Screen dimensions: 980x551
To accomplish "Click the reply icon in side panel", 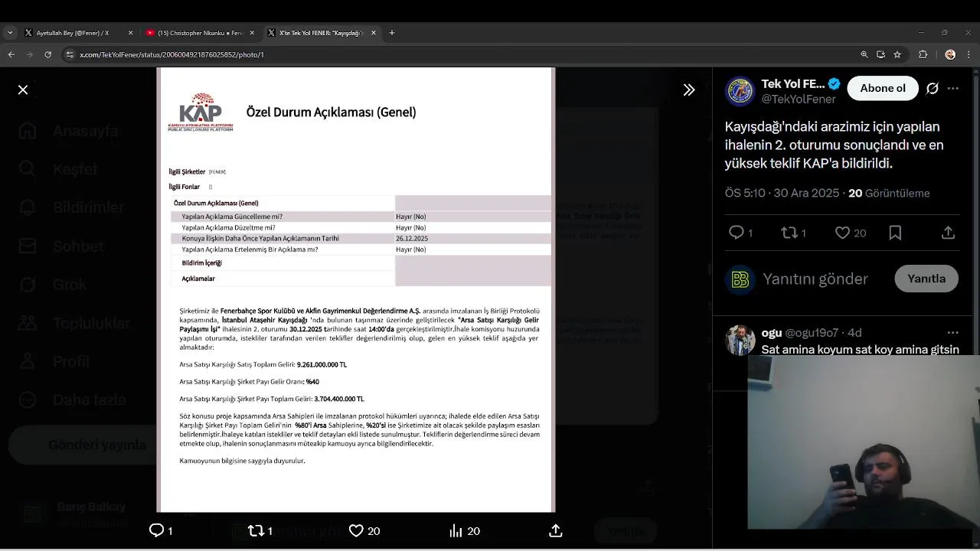I will [737, 233].
